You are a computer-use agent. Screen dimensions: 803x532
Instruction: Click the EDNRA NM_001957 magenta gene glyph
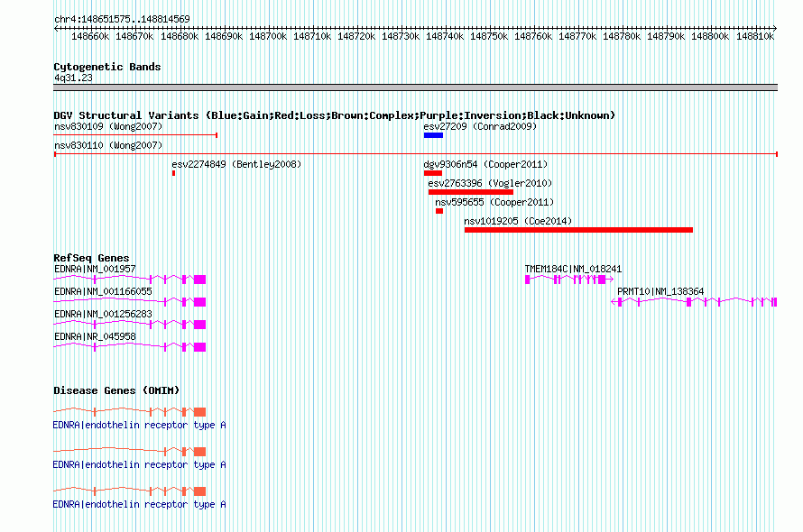[x=130, y=279]
